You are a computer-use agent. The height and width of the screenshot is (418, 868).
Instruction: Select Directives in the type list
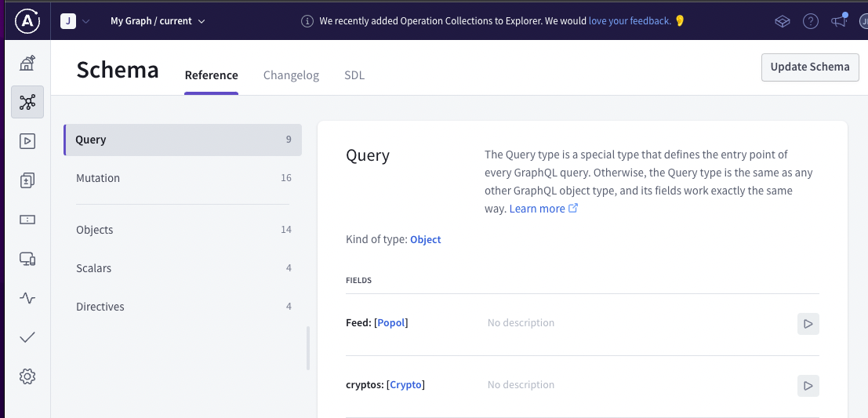click(x=183, y=307)
